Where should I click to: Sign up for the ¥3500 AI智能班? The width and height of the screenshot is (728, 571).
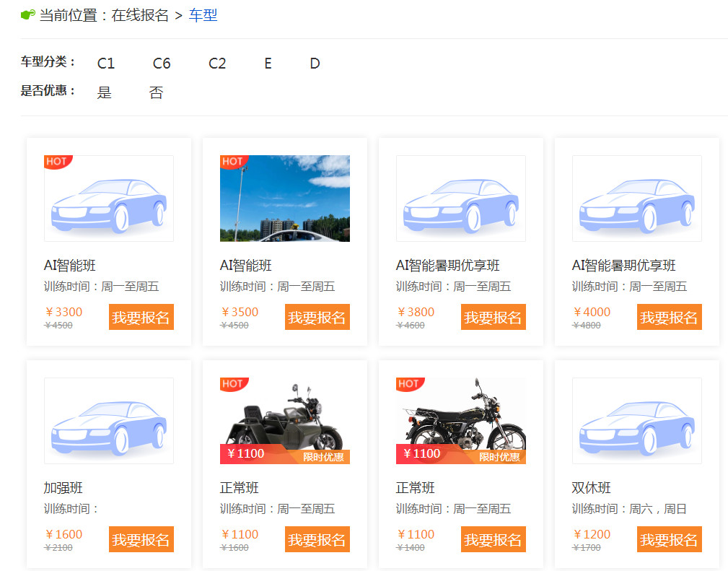click(317, 317)
